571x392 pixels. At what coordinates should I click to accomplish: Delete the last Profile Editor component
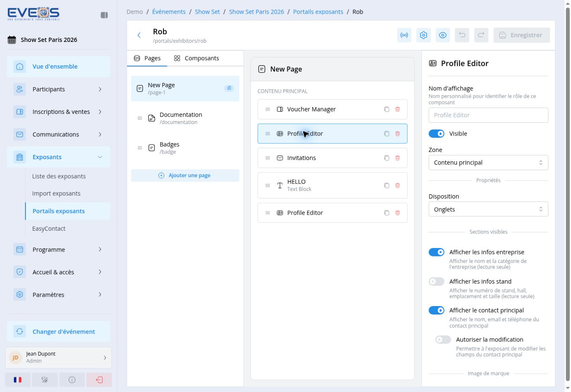pos(398,213)
